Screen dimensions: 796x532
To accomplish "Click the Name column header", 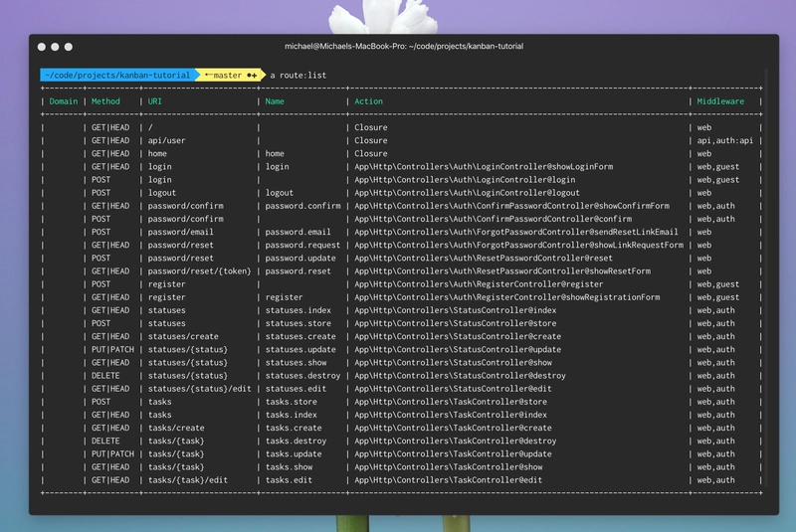I will (x=276, y=101).
